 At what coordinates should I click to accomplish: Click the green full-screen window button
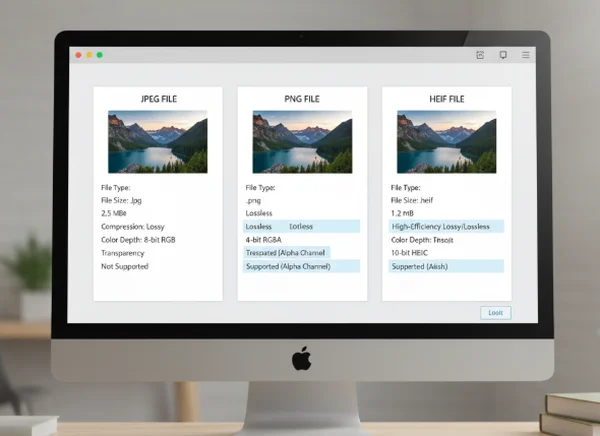pyautogui.click(x=99, y=55)
